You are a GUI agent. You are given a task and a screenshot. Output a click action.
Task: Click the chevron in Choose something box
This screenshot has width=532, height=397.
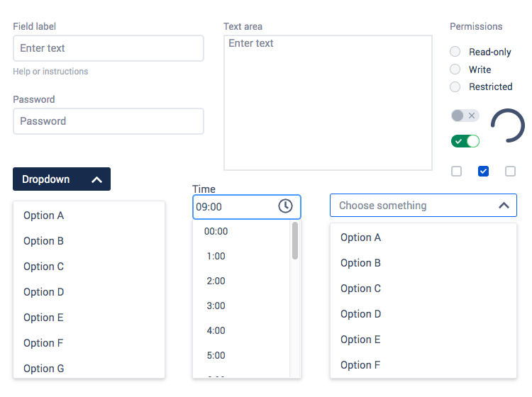click(504, 206)
